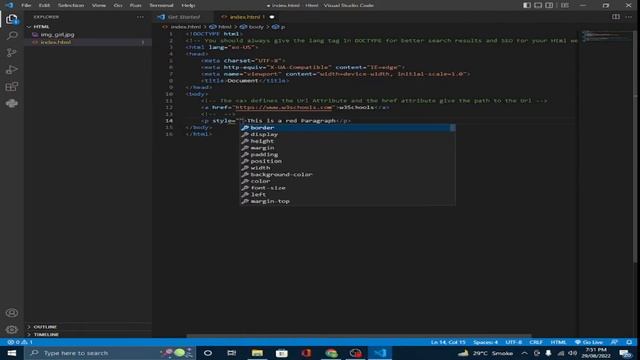This screenshot has width=640, height=360.
Task: Open Windows Start button
Action: pos(11,353)
